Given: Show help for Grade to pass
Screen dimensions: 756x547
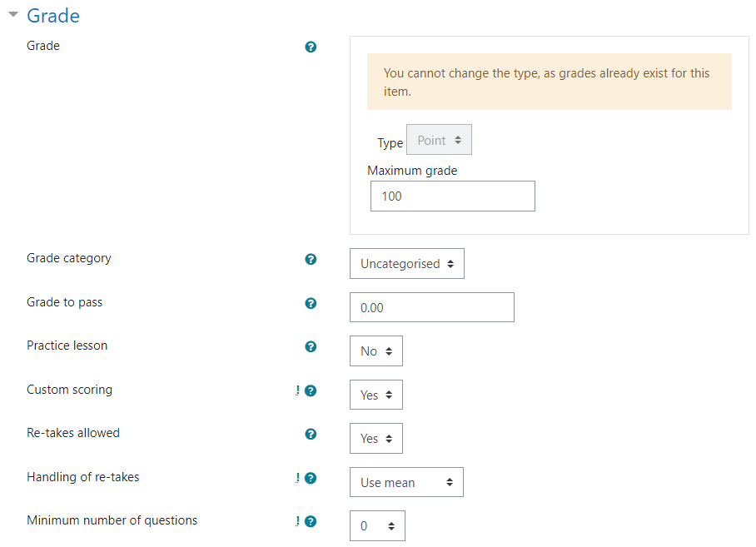Looking at the screenshot, I should coord(311,303).
